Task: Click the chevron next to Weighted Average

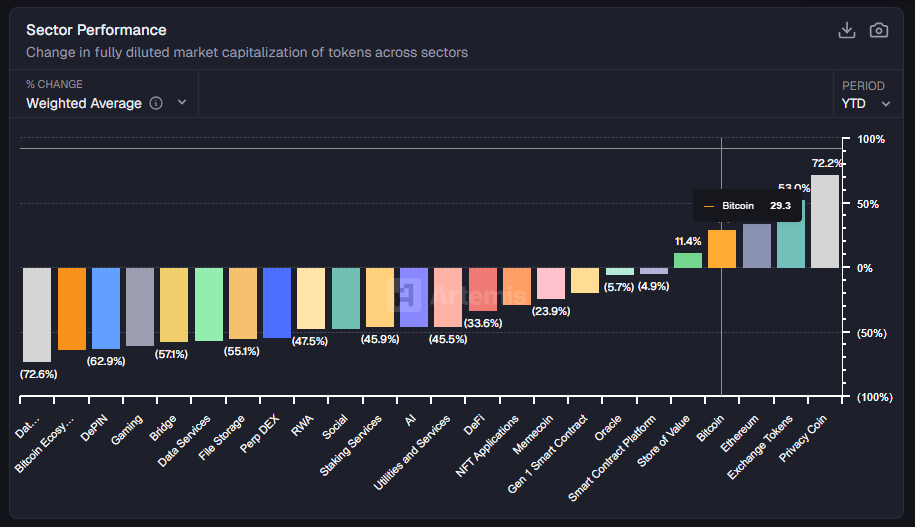Action: pyautogui.click(x=182, y=103)
